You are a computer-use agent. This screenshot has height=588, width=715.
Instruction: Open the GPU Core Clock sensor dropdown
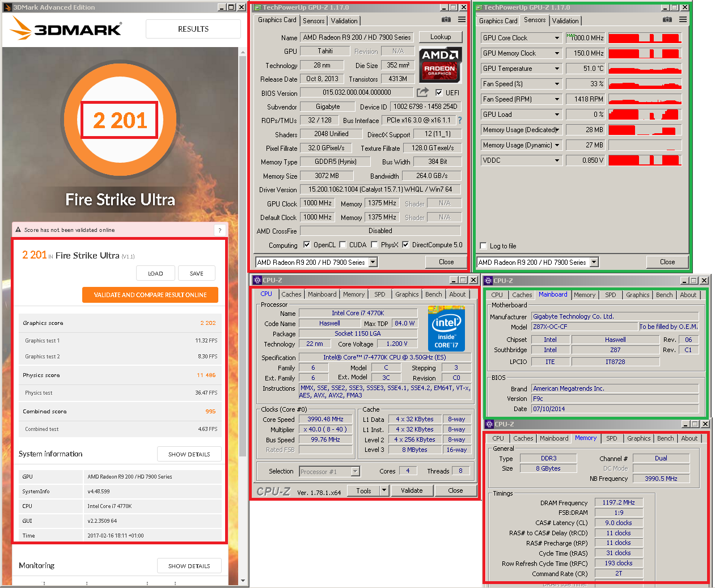(557, 38)
